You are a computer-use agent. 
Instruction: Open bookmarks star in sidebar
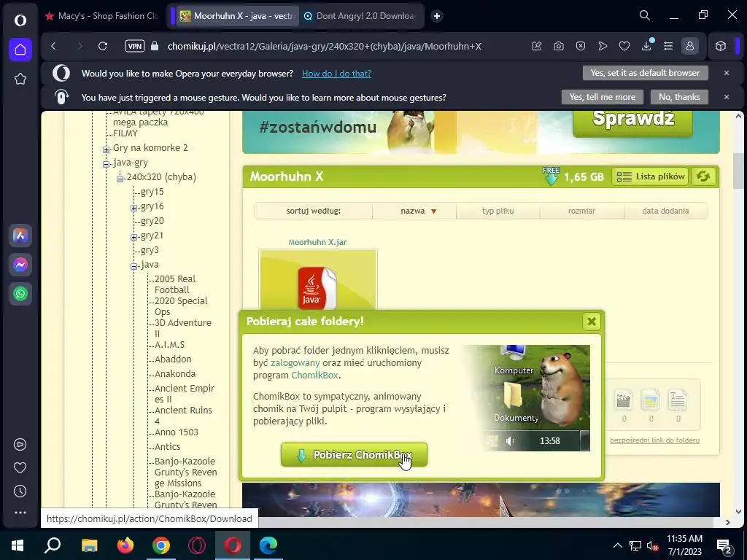pyautogui.click(x=20, y=79)
